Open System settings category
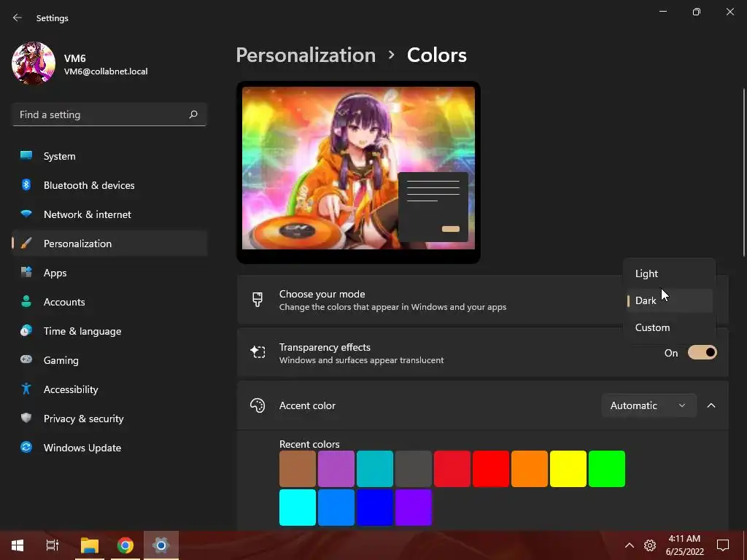This screenshot has height=560, width=747. [109, 156]
